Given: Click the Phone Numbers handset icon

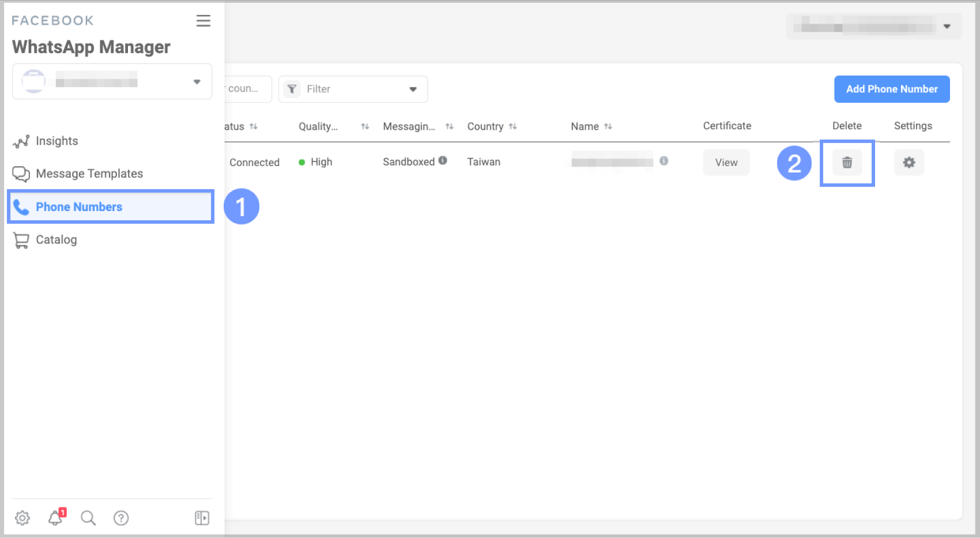Looking at the screenshot, I should coord(21,207).
